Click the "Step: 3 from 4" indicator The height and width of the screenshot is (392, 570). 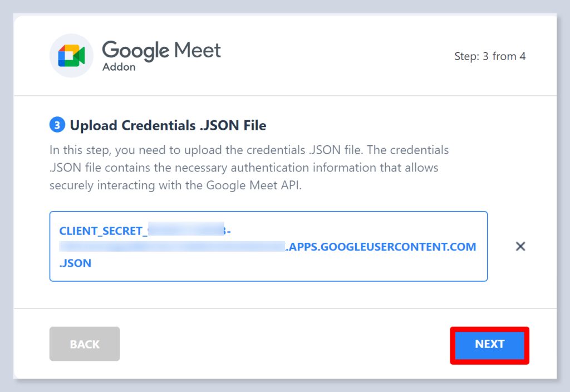(490, 56)
